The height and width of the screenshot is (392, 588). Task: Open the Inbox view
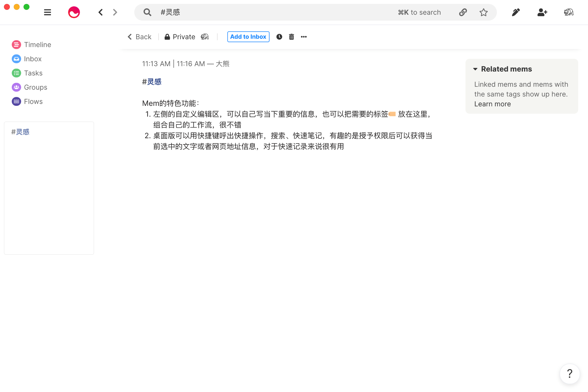click(33, 59)
